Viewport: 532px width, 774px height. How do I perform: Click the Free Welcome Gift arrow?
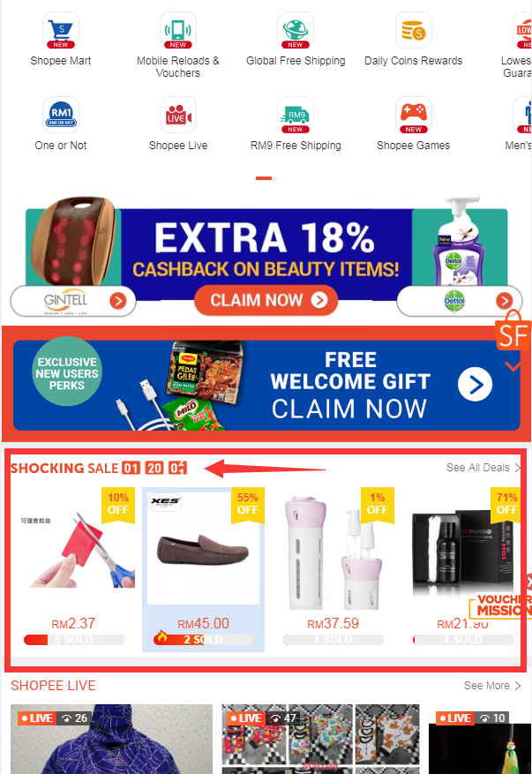click(x=475, y=385)
